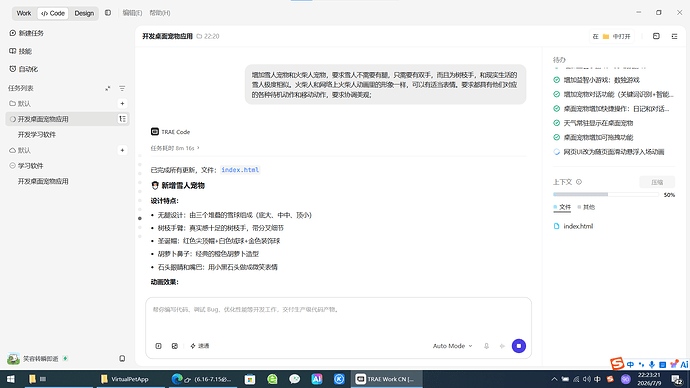Select the running 开发桌面宠物应用 task
The image size is (690, 388).
tap(67, 119)
